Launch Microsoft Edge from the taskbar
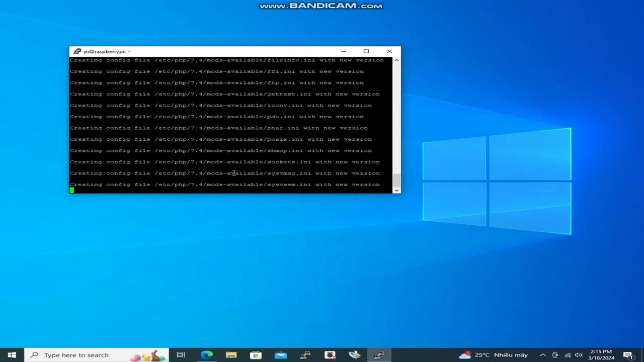 (x=206, y=355)
